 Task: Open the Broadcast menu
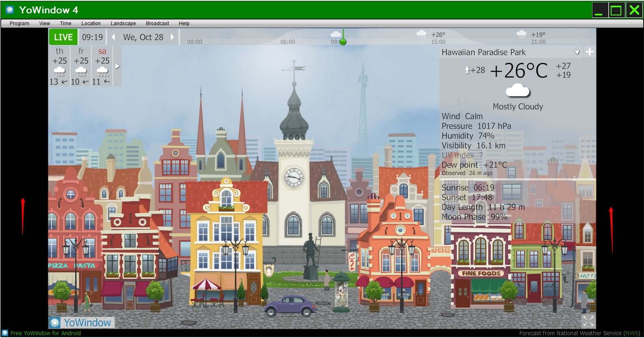coord(157,24)
